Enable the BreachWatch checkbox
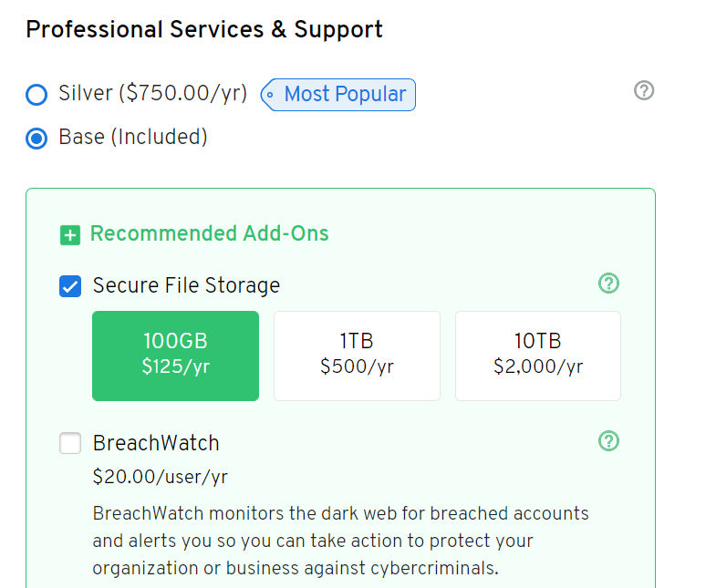 pyautogui.click(x=70, y=443)
